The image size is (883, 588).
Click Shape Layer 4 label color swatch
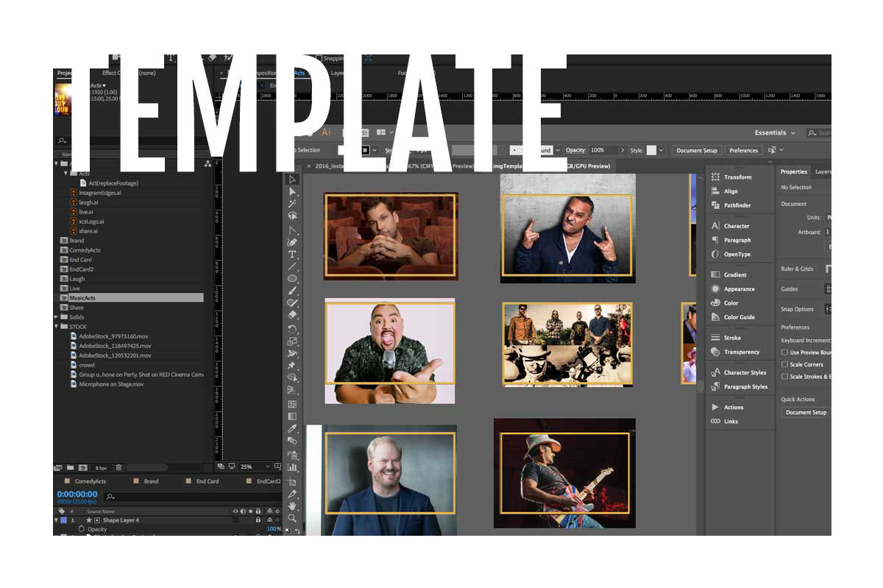pyautogui.click(x=63, y=520)
